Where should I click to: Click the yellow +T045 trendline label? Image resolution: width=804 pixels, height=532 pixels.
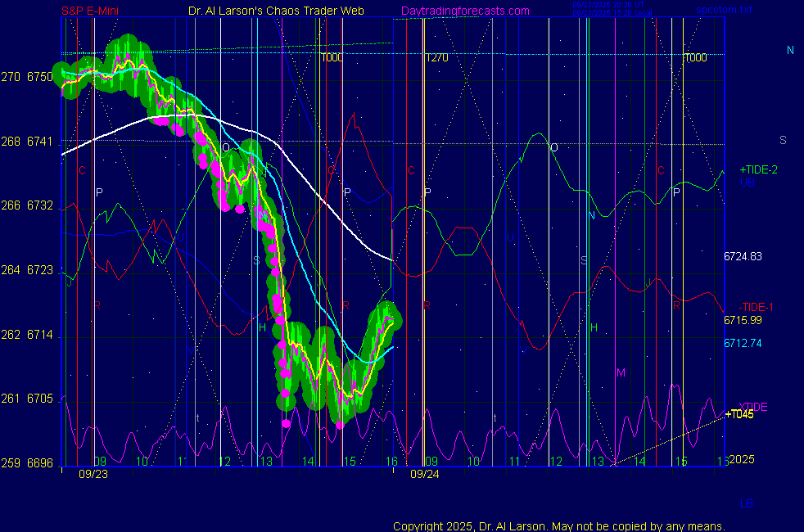click(739, 415)
